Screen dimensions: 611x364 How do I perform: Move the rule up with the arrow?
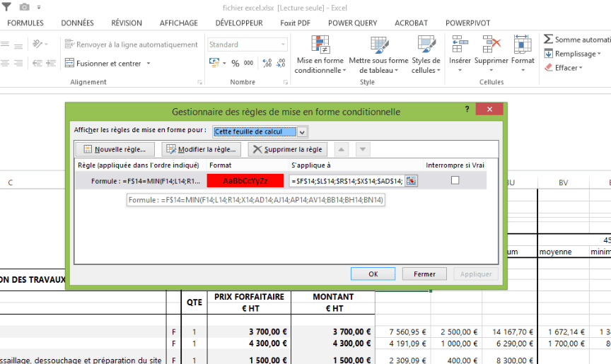coord(341,149)
